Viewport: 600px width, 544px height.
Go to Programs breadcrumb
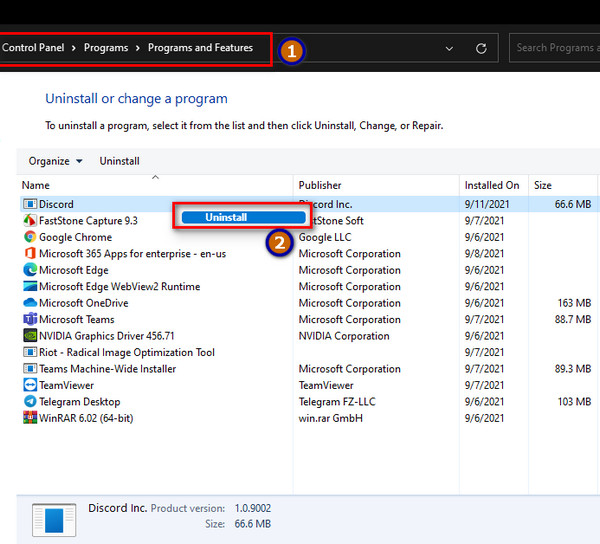click(106, 48)
